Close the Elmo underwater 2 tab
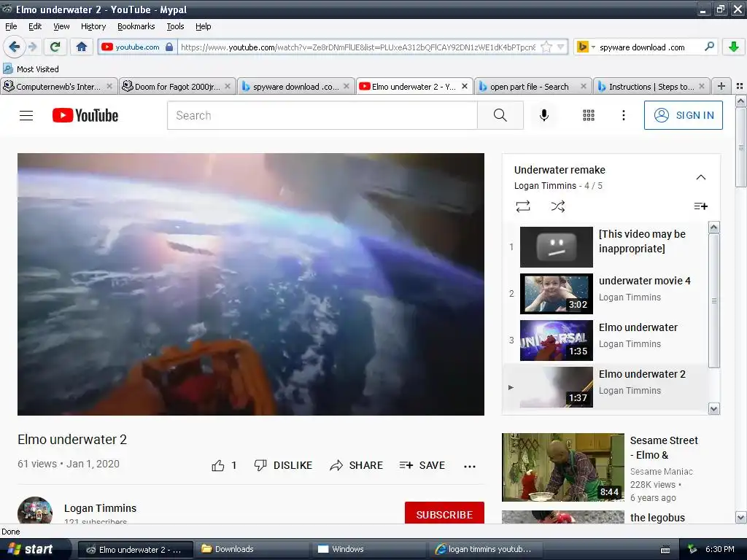Image resolution: width=747 pixels, height=560 pixels. [x=465, y=86]
